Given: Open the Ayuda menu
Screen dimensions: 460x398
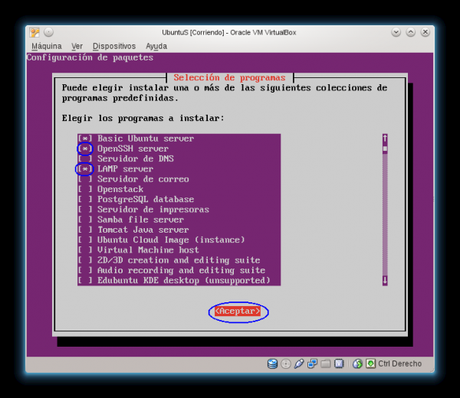Looking at the screenshot, I should click(x=156, y=46).
